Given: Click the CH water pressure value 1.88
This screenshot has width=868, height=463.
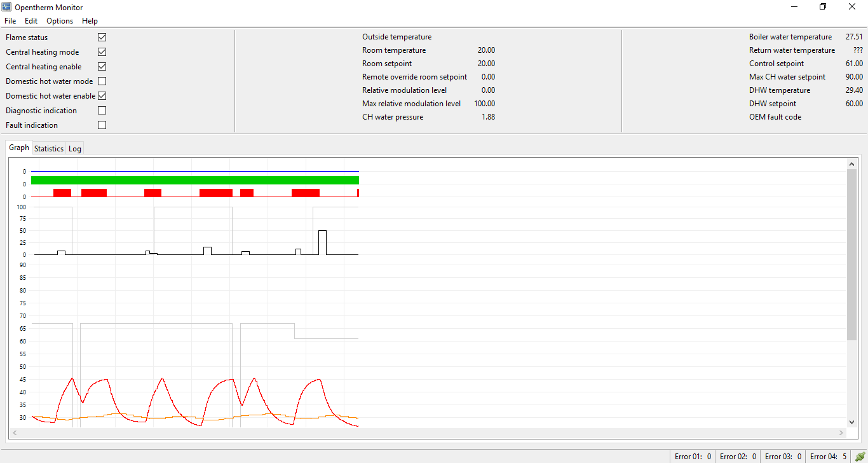Looking at the screenshot, I should coord(488,117).
